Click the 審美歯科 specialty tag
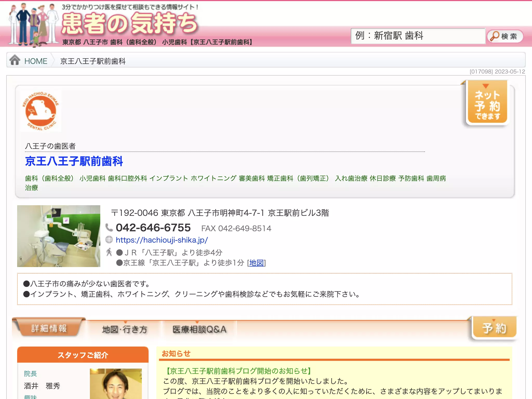 (x=252, y=178)
